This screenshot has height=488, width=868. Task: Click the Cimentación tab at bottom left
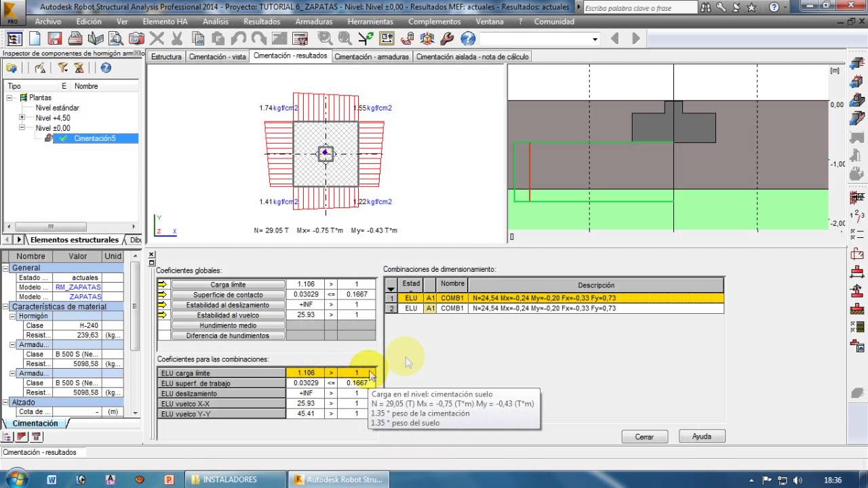35,424
